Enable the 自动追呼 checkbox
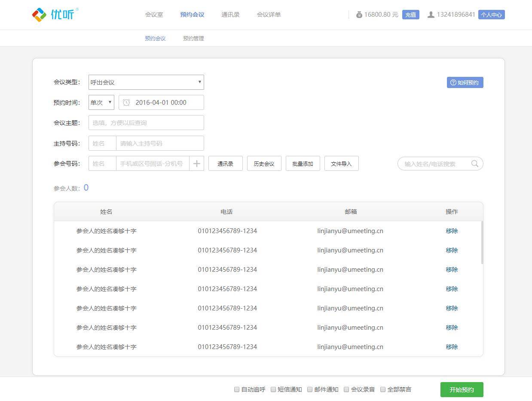Viewport: 532px width, 401px height. (x=237, y=389)
